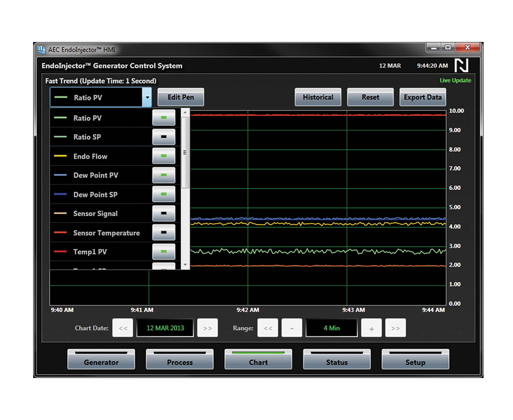Open the Setup tab
Viewport: 513px width, 420px height.
pos(415,359)
